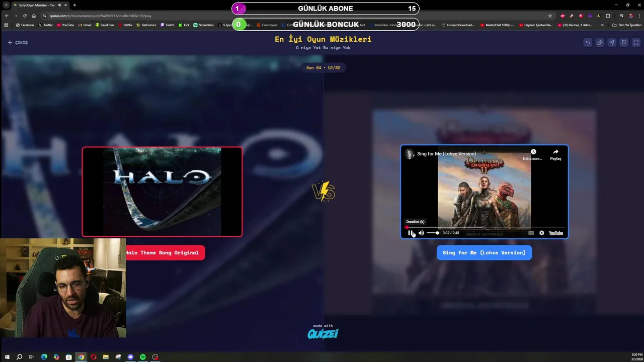Screen dimensions: 644x362
Task: Open the Sing for Me video title
Action: 446,154
